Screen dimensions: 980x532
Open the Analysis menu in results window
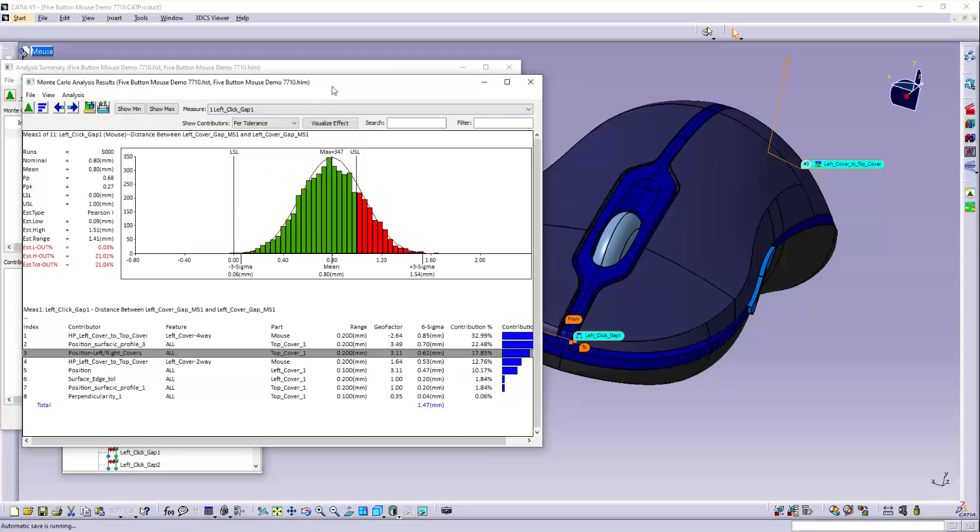point(73,95)
